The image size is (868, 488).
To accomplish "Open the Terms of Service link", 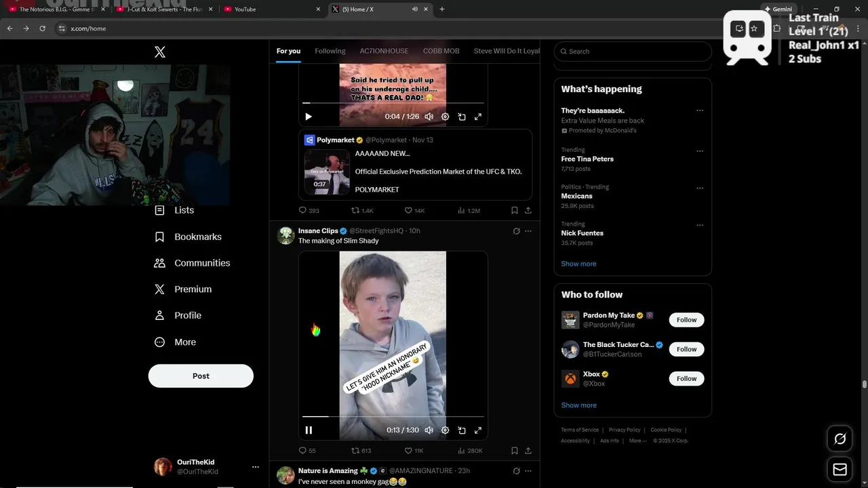I will point(580,430).
